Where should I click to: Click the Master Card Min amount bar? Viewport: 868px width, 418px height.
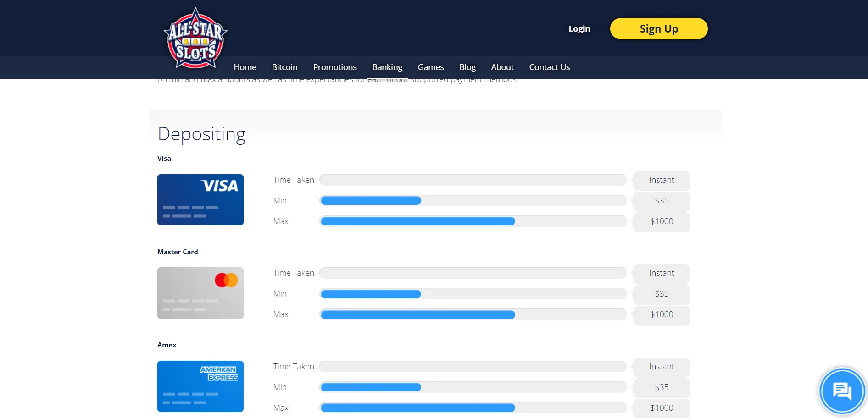click(473, 294)
